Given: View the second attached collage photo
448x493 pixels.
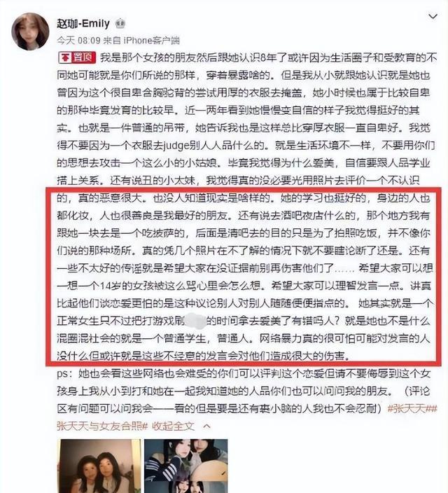Looking at the screenshot, I should (x=186, y=466).
